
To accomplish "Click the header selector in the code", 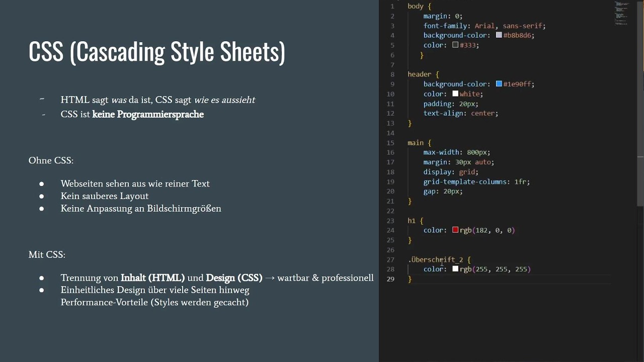I will (420, 74).
